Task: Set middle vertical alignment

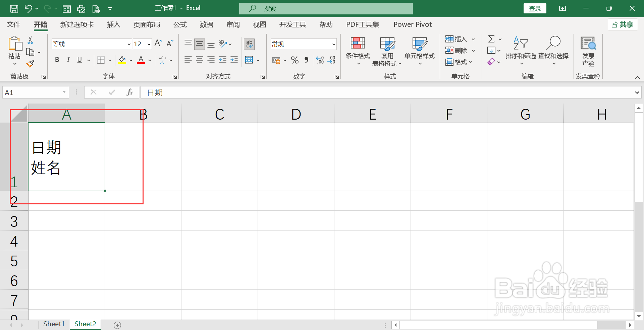Action: point(200,44)
